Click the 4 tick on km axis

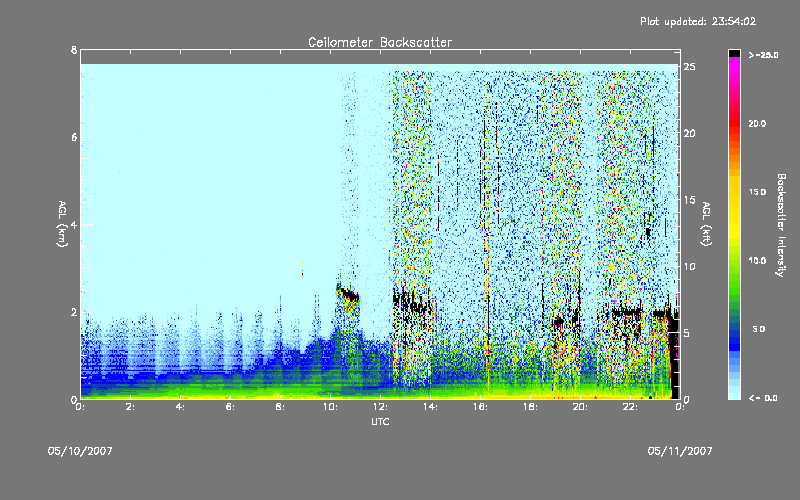74,224
